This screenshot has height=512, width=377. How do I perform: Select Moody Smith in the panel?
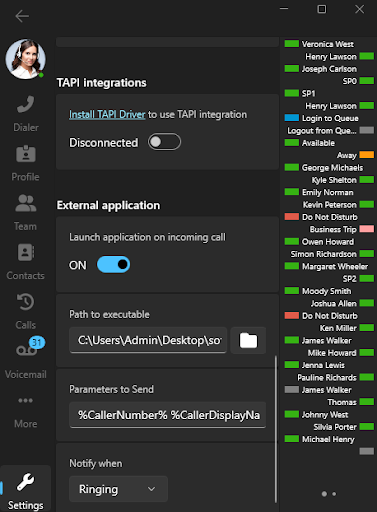pos(318,291)
